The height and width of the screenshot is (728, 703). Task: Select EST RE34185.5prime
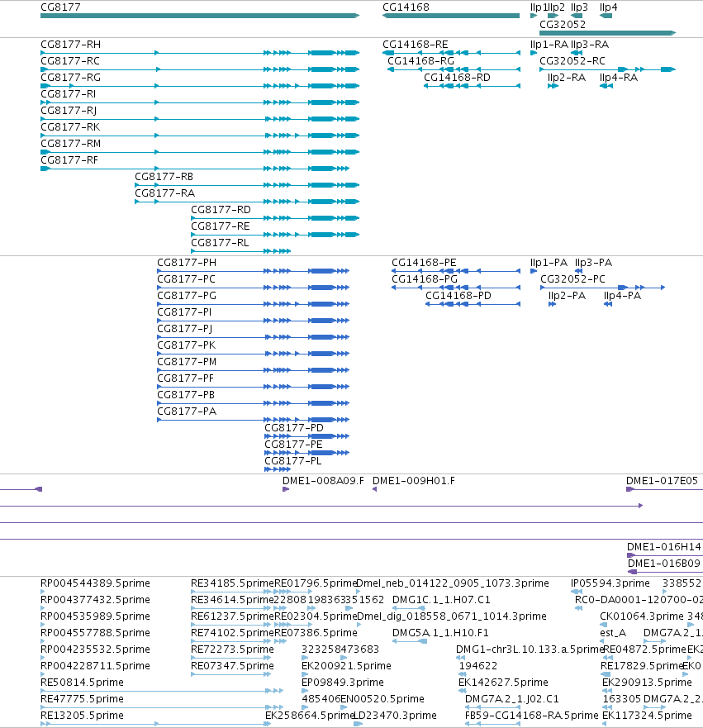pos(231,592)
